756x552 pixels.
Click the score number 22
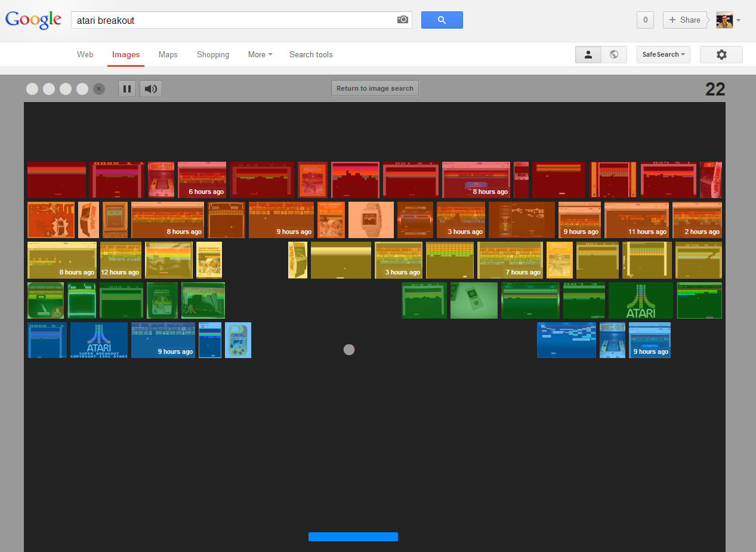(715, 90)
